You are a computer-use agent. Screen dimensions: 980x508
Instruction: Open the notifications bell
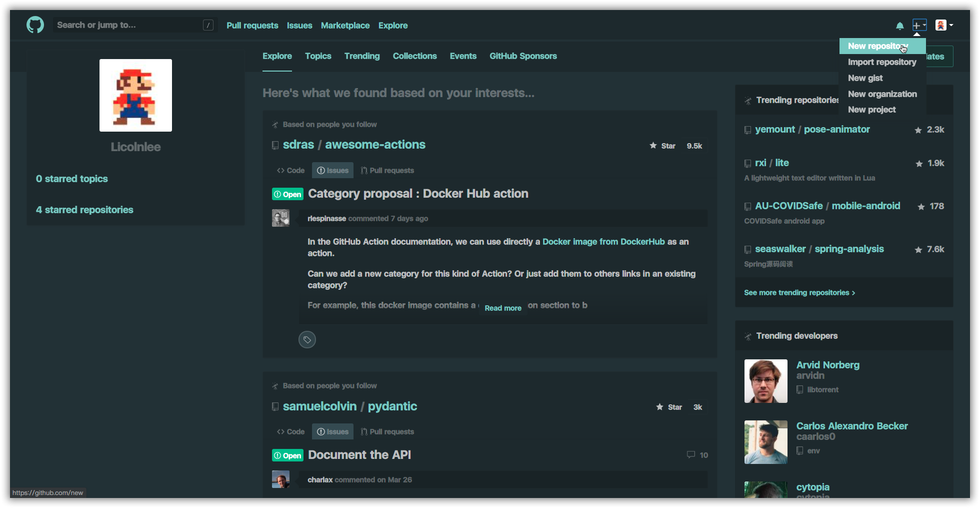(x=899, y=26)
